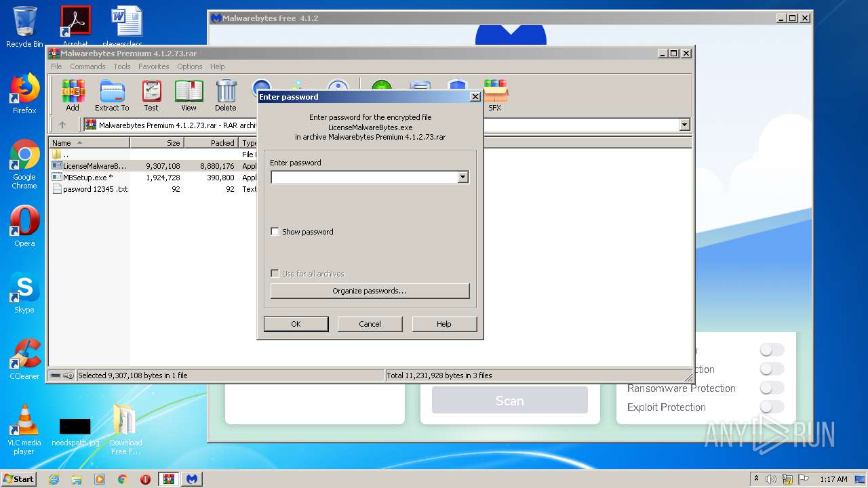Image resolution: width=868 pixels, height=488 pixels.
Task: Expand the archive path dropdown in WinRAR
Action: pyautogui.click(x=684, y=125)
